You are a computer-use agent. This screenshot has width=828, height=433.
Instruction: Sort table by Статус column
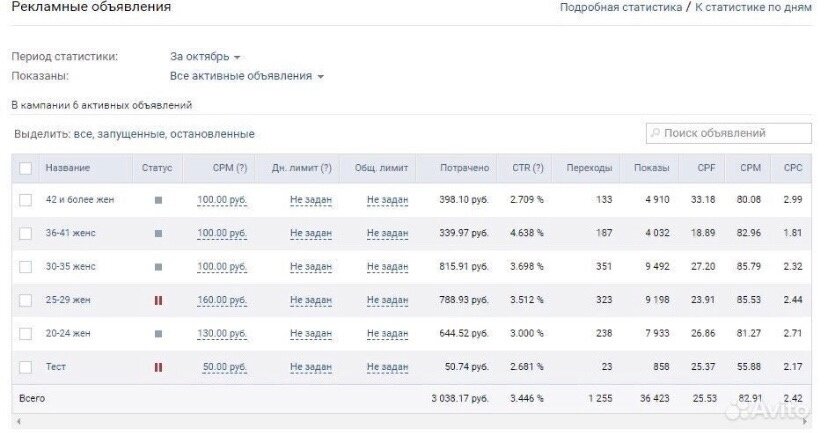click(x=157, y=168)
